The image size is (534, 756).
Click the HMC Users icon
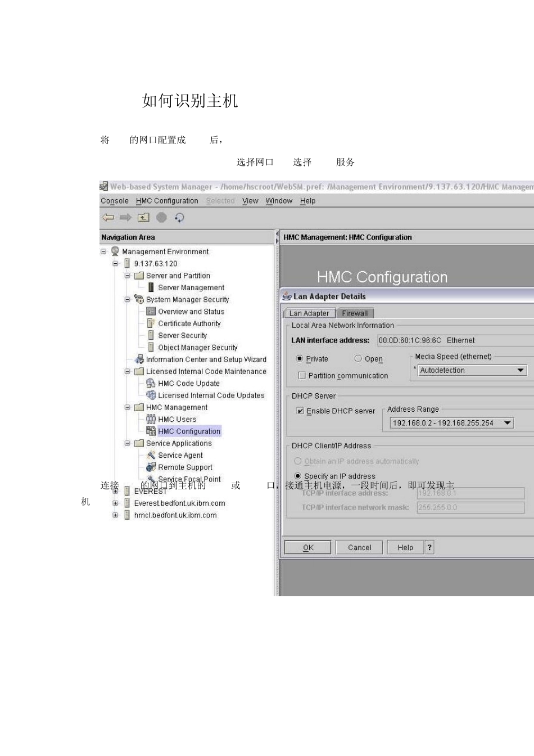pyautogui.click(x=151, y=419)
